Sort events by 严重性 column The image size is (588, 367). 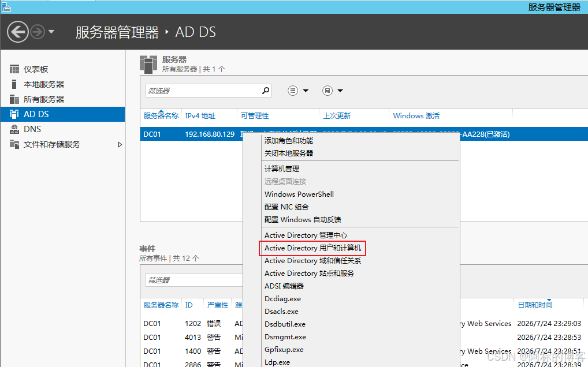[218, 305]
